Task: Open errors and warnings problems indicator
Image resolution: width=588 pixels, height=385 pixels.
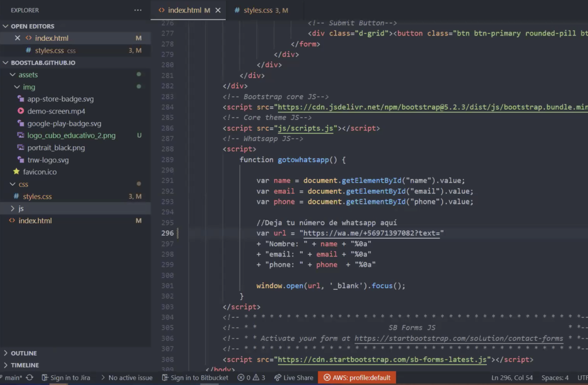Action: tap(252, 378)
